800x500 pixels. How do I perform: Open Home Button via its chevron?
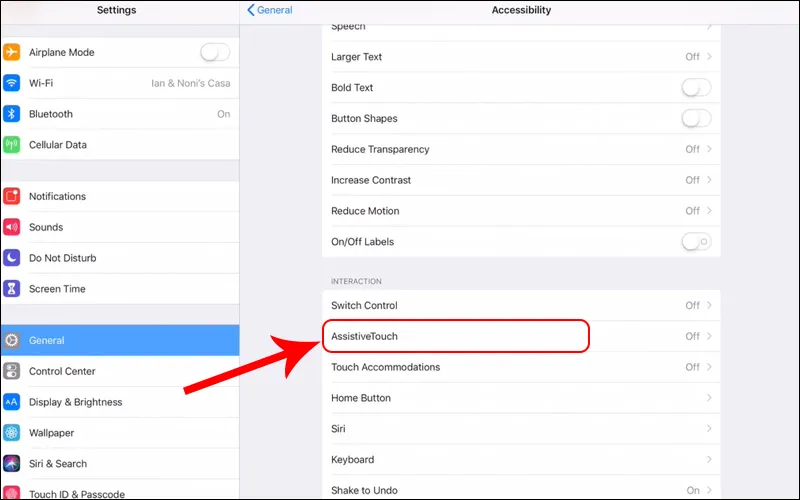pos(709,397)
